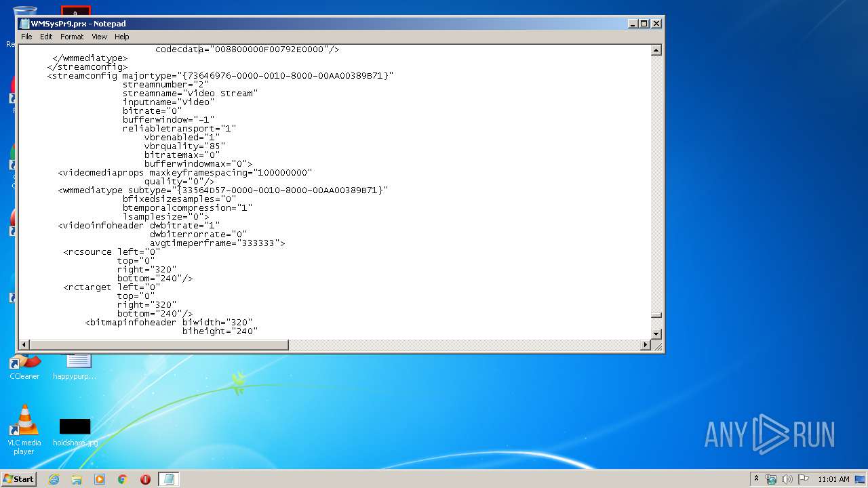Screen dimensions: 868x488
Task: Open the File menu
Action: [26, 37]
